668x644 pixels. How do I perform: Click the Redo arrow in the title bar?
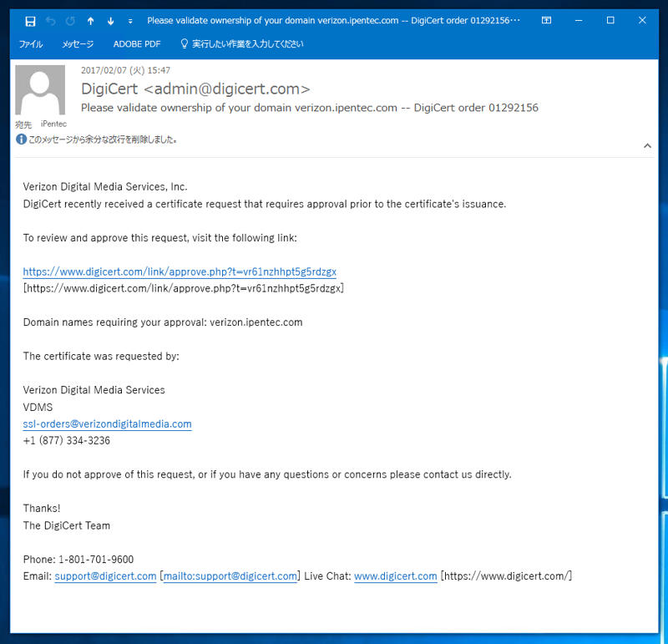tap(70, 21)
